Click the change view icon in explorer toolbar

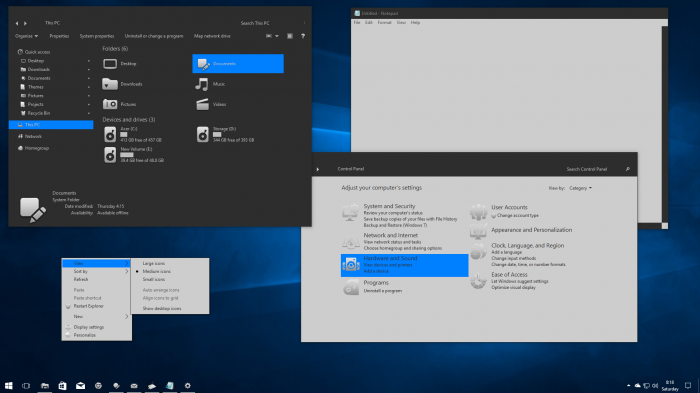[269, 36]
